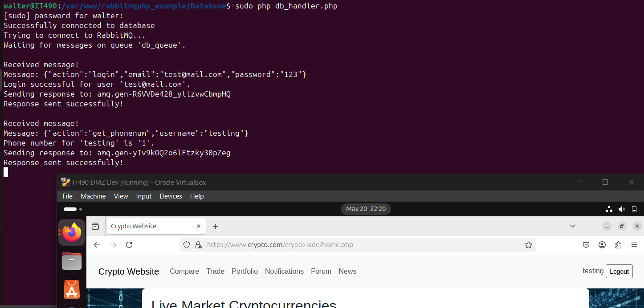Open the system status menu volume icon

coord(622,209)
